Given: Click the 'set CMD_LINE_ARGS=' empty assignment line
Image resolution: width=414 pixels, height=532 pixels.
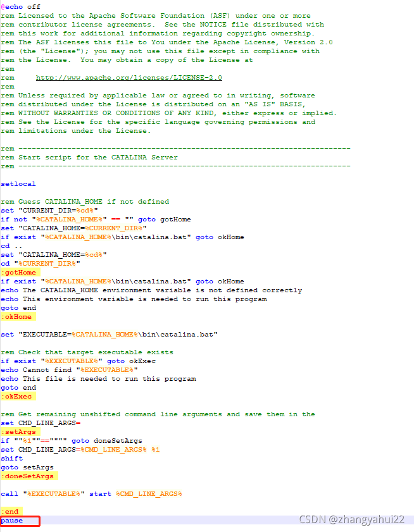Looking at the screenshot, I should pyautogui.click(x=41, y=423).
